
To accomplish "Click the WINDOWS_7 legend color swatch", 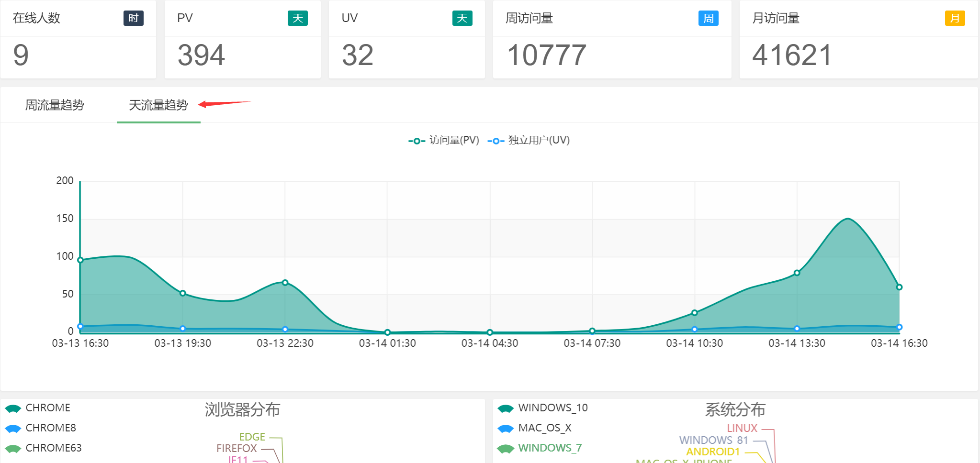I will click(x=506, y=449).
